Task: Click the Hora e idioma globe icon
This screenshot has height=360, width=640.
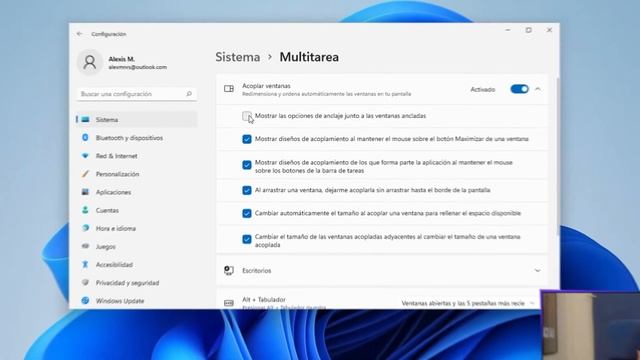Action: pos(85,228)
